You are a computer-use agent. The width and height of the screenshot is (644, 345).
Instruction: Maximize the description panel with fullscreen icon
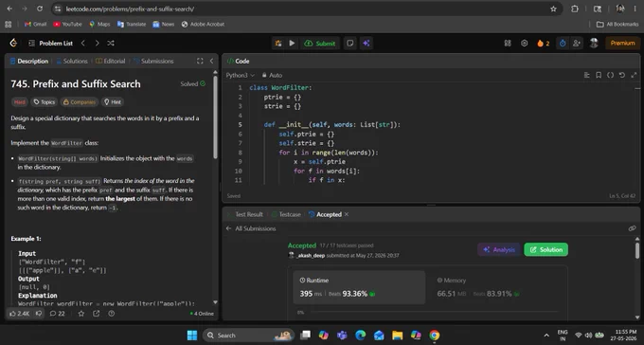(200, 61)
